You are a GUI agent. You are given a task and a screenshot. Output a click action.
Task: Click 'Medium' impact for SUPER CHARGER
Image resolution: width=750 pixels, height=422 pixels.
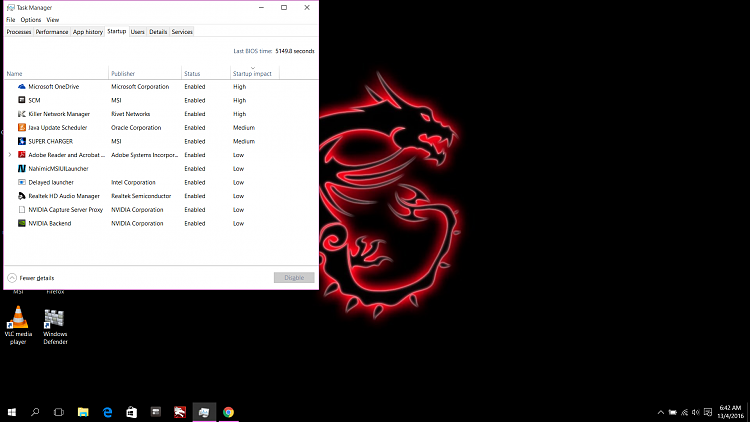(x=243, y=141)
